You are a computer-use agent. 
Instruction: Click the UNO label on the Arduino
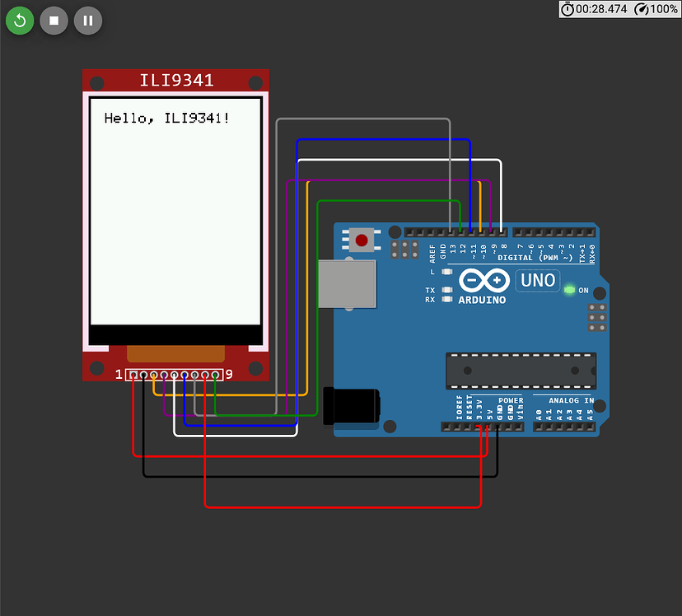(537, 281)
